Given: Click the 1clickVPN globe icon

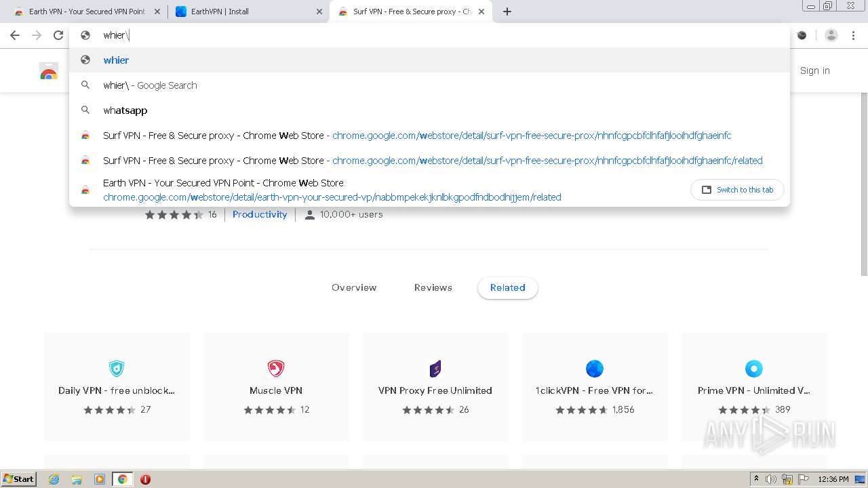Looking at the screenshot, I should tap(595, 369).
